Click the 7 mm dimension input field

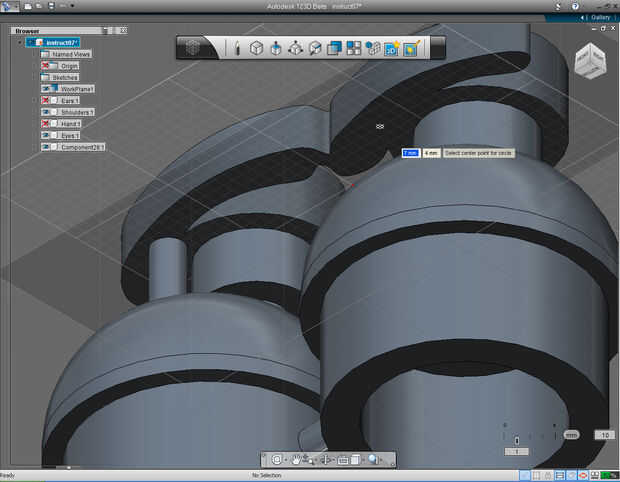point(410,153)
